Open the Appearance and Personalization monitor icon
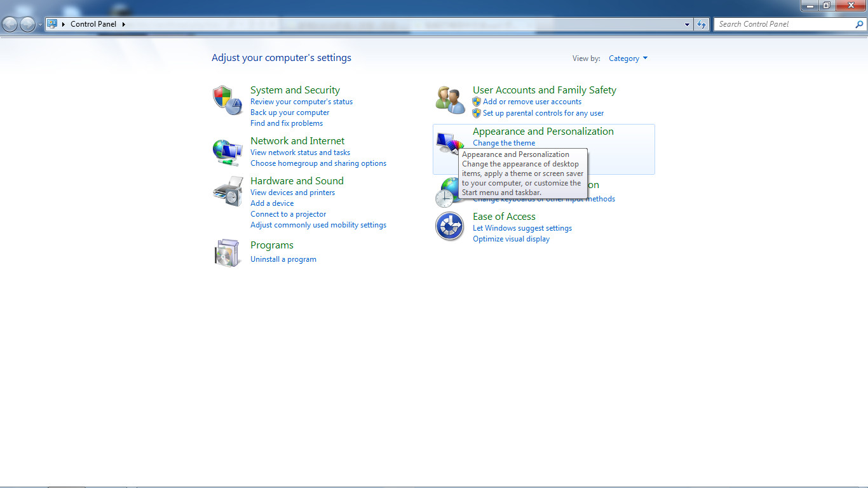 coord(446,144)
